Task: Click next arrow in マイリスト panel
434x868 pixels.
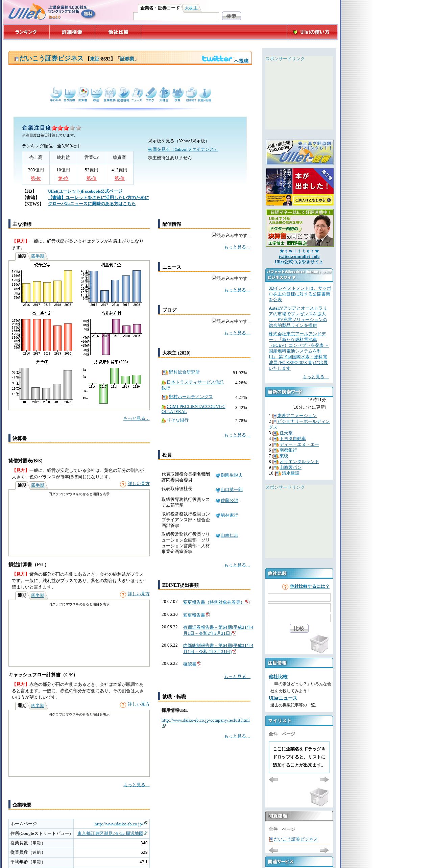Action: tap(324, 779)
